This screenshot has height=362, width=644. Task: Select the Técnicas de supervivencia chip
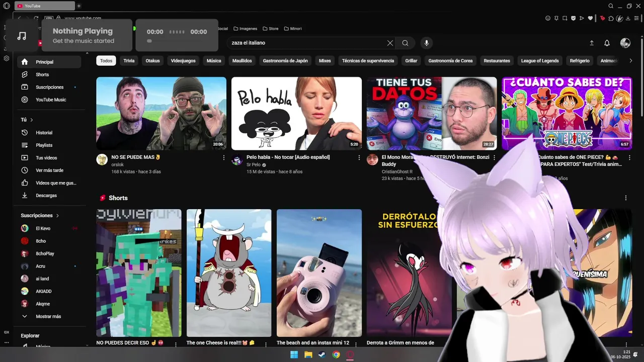pos(368,61)
